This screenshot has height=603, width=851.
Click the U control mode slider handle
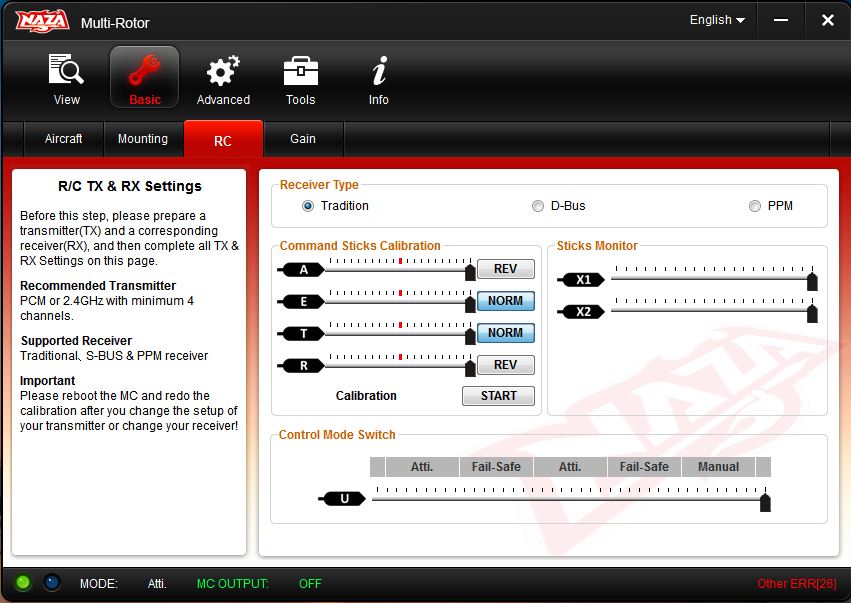(765, 502)
